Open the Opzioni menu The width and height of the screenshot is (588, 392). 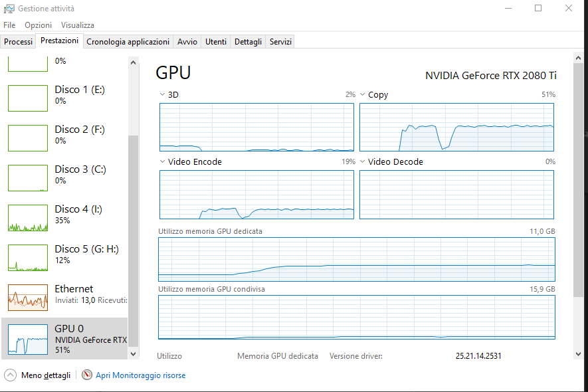click(x=38, y=25)
